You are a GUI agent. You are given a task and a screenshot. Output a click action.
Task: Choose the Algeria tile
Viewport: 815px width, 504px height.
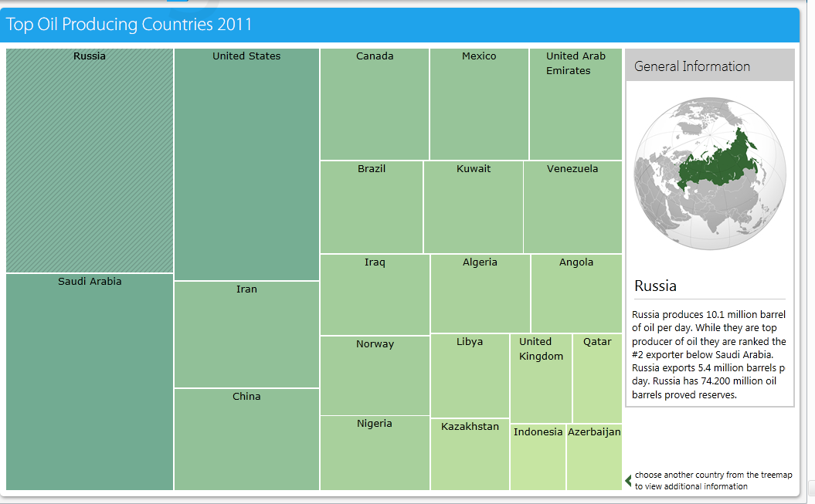pos(481,294)
